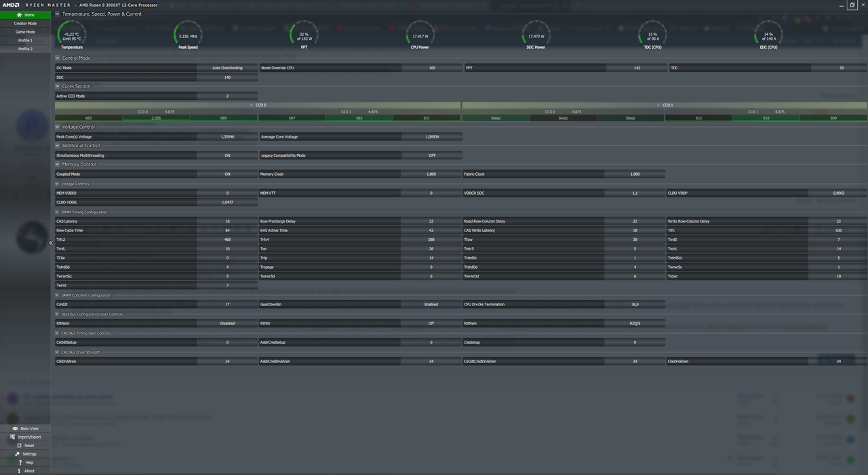Click Boost Override CPU value 100
This screenshot has height=475, width=868.
coord(432,68)
